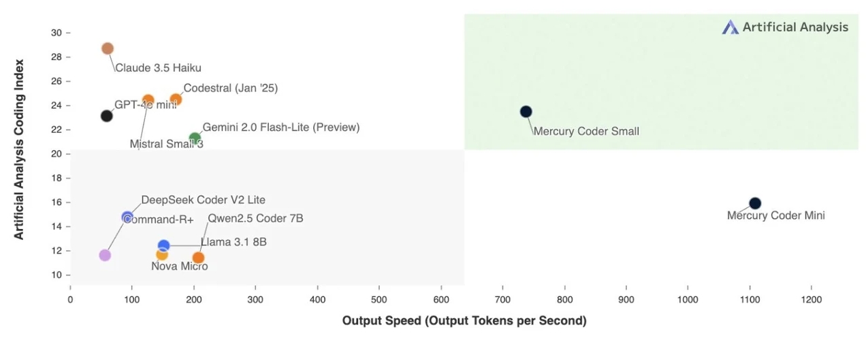The height and width of the screenshot is (351, 868).
Task: Select the green Gemini 2.0 Flash-Lite marker
Action: click(x=195, y=138)
